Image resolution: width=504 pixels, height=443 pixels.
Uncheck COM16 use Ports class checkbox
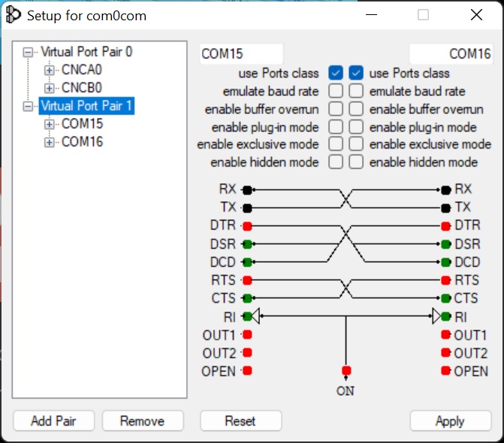click(x=356, y=73)
